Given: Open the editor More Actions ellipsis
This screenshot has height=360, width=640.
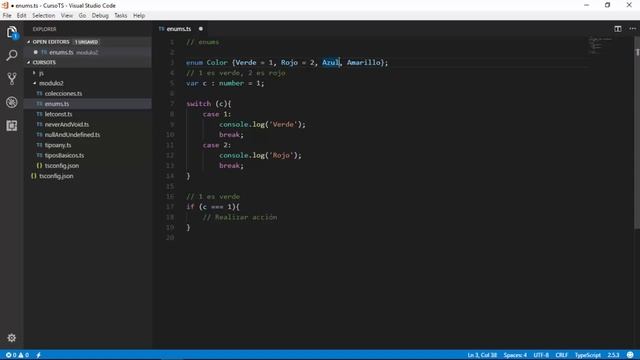Looking at the screenshot, I should tap(632, 29).
